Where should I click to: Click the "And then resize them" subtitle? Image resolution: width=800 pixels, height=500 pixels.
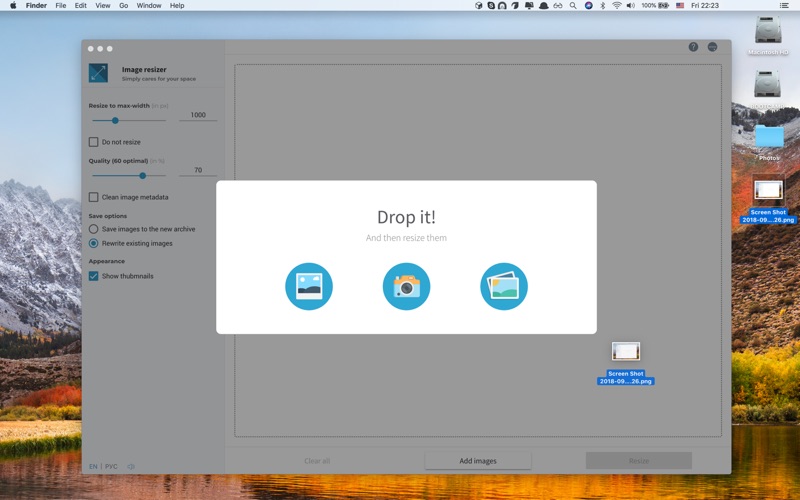coord(406,238)
